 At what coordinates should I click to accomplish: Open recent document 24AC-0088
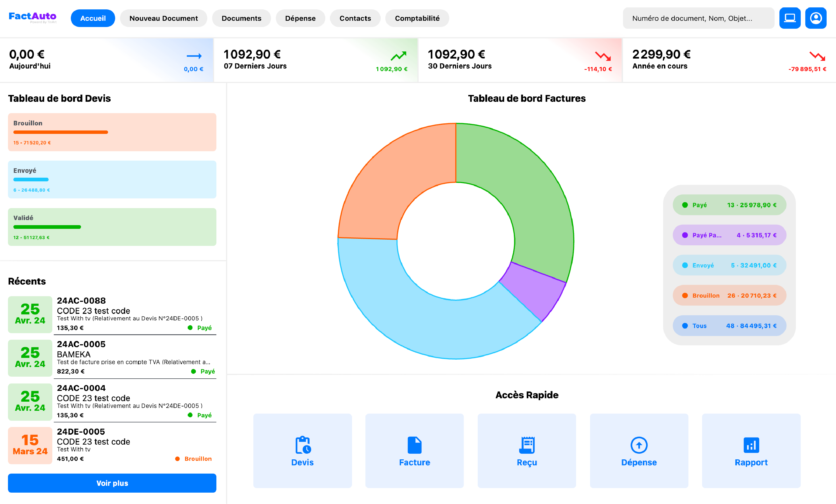[112, 315]
